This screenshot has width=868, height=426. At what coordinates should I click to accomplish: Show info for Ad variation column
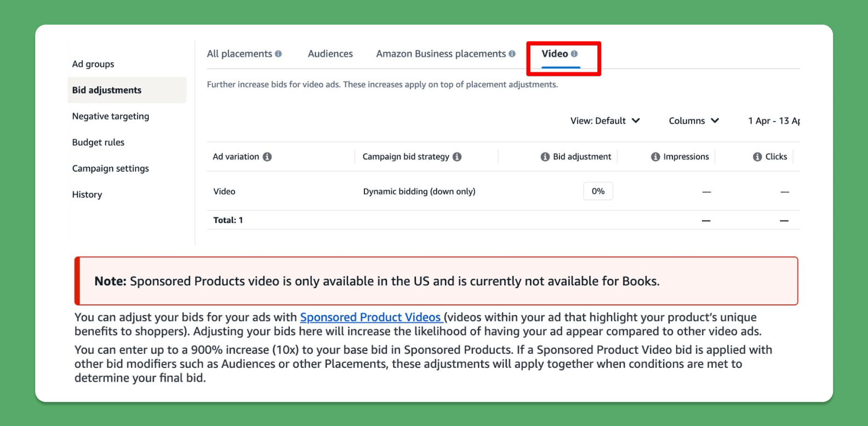point(267,157)
